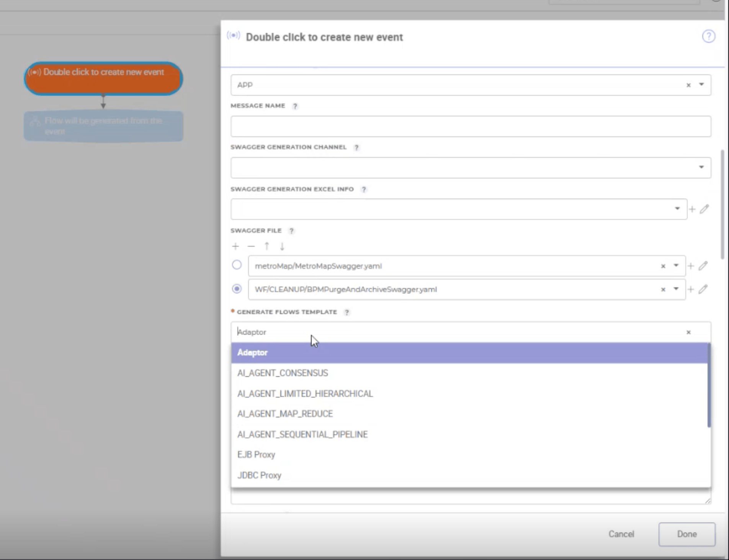729x560 pixels.
Task: Choose AI_AGENT_CONSENSUS from template list
Action: coord(283,373)
